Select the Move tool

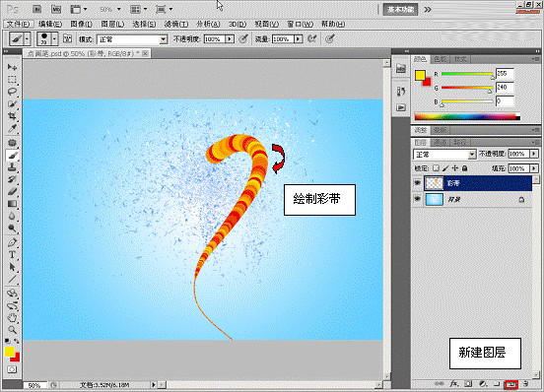point(12,67)
